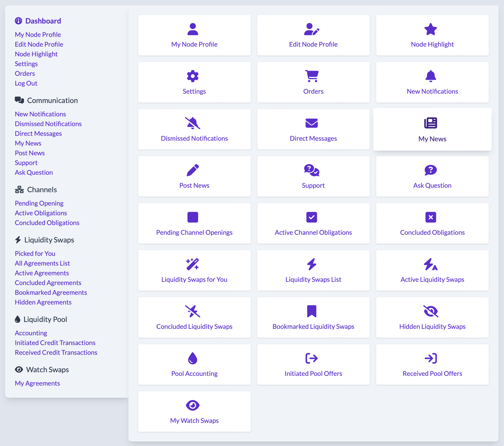Open Direct Messages envelope icon
The image size is (504, 446).
[x=311, y=123]
